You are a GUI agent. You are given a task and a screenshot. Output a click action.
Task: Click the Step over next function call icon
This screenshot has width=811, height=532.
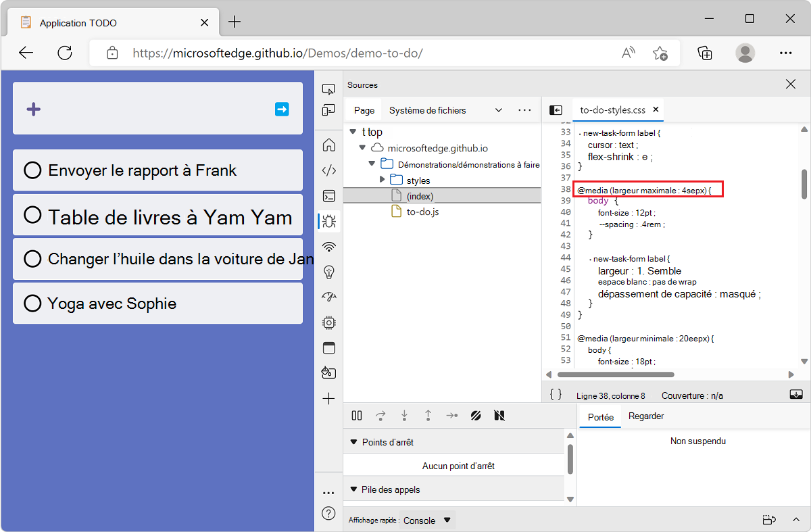click(x=381, y=416)
